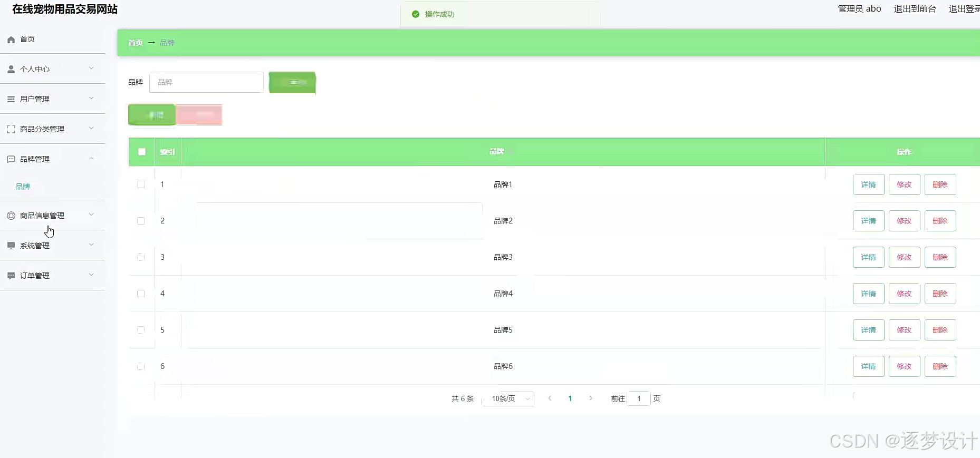Screen dimensions: 980x458
Task: Expand 商品信息管理 menu chevron
Action: point(91,215)
